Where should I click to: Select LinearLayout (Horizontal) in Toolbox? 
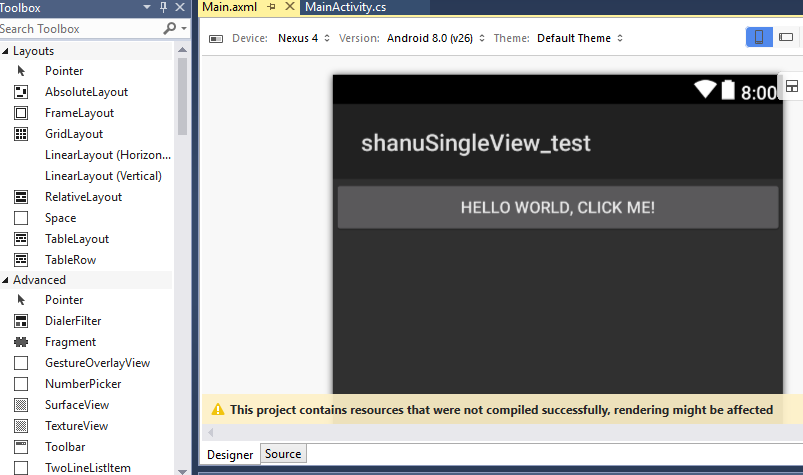point(108,155)
